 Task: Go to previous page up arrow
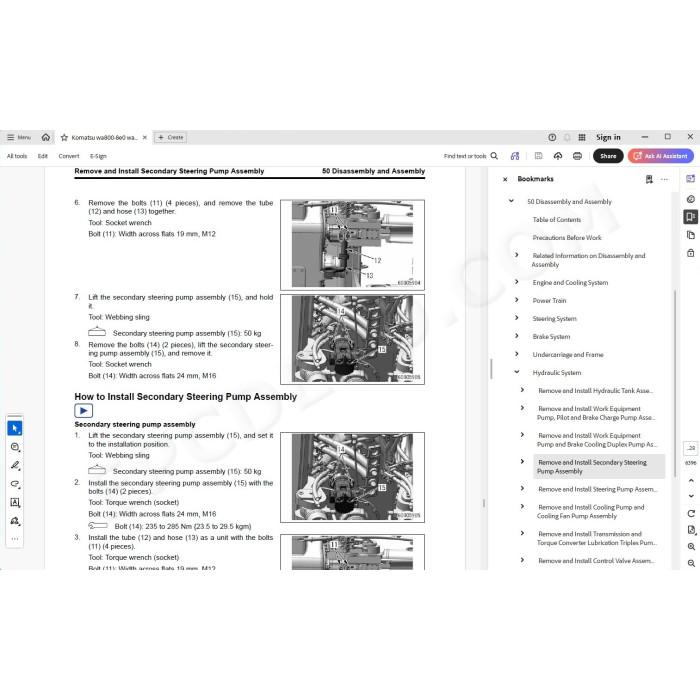tap(691, 481)
